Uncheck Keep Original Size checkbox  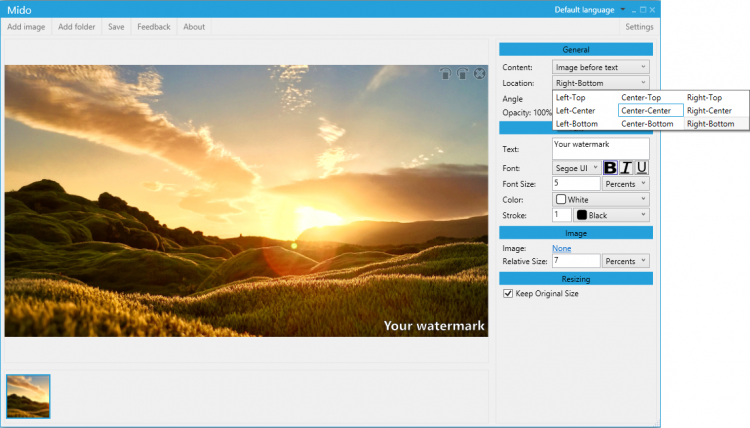pos(508,294)
